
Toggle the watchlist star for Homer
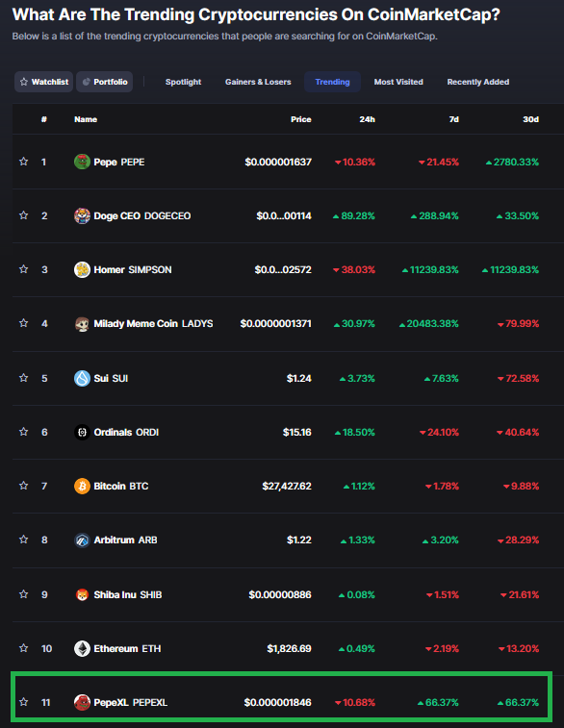point(24,269)
